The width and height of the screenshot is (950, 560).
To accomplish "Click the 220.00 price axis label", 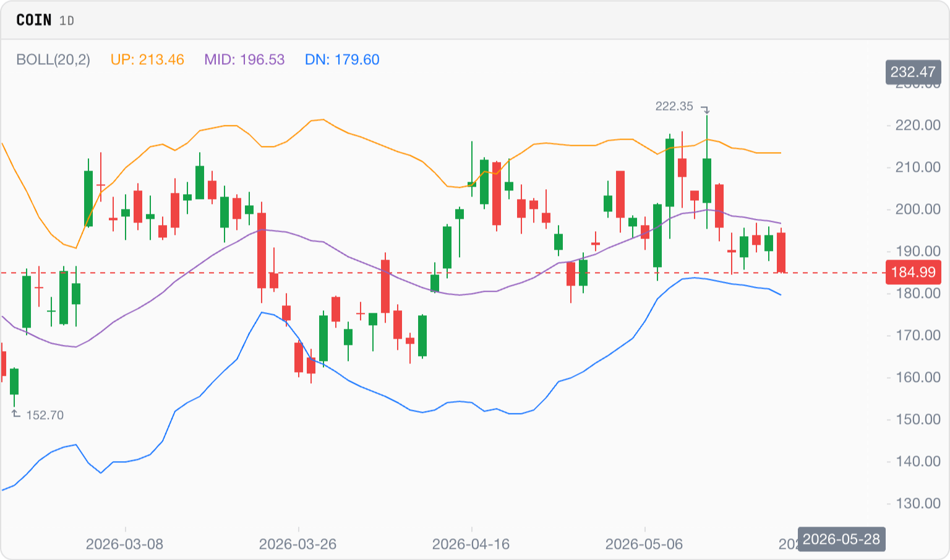I will tap(918, 125).
